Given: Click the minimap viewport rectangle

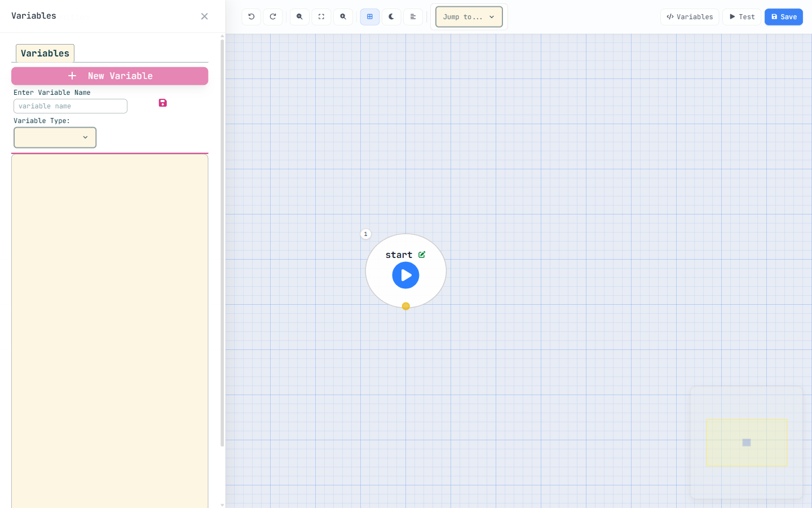Looking at the screenshot, I should pos(747,443).
